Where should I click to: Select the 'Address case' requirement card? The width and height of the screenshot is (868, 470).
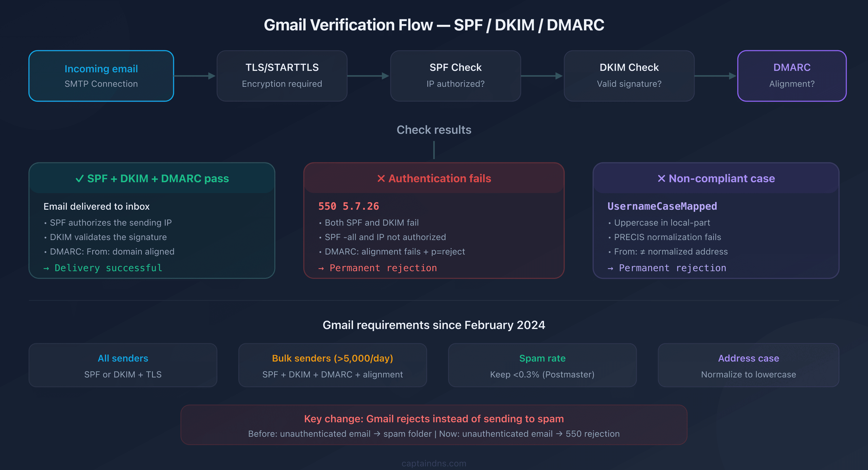tap(748, 365)
